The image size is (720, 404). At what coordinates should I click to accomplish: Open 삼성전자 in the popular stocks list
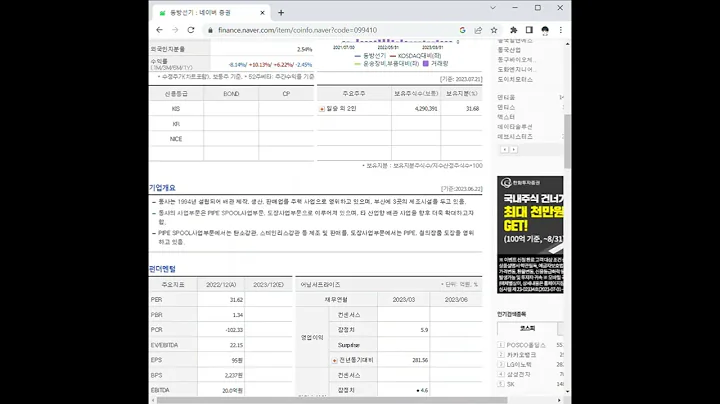(518, 375)
